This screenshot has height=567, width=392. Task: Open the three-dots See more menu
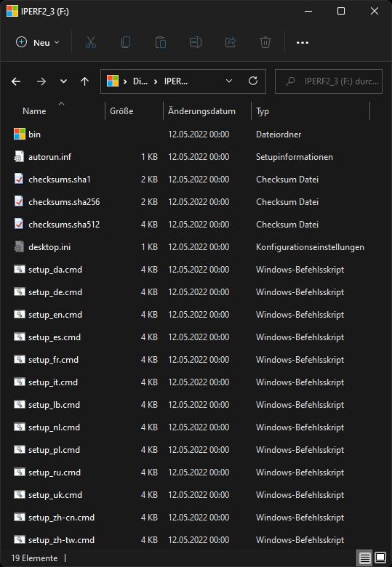pos(303,43)
